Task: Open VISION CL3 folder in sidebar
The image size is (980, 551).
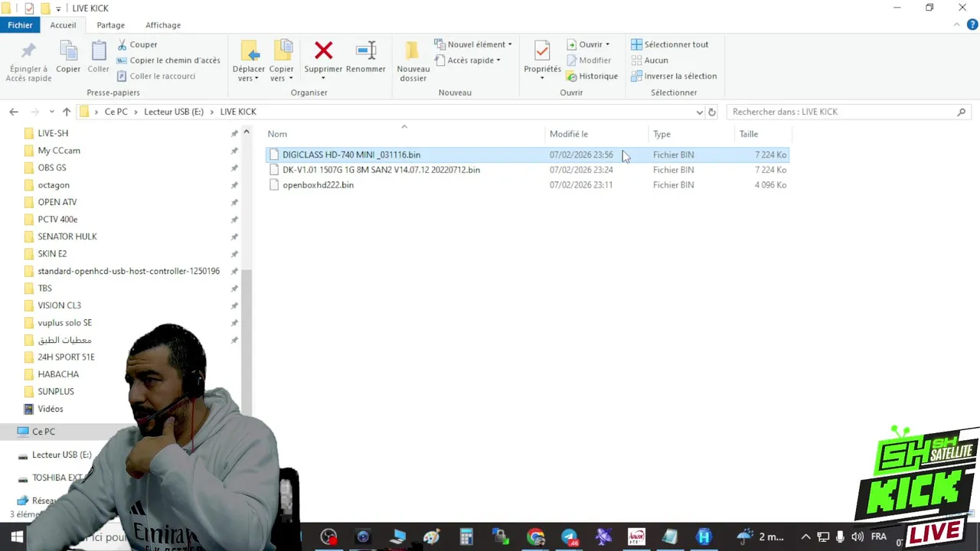Action: (59, 305)
